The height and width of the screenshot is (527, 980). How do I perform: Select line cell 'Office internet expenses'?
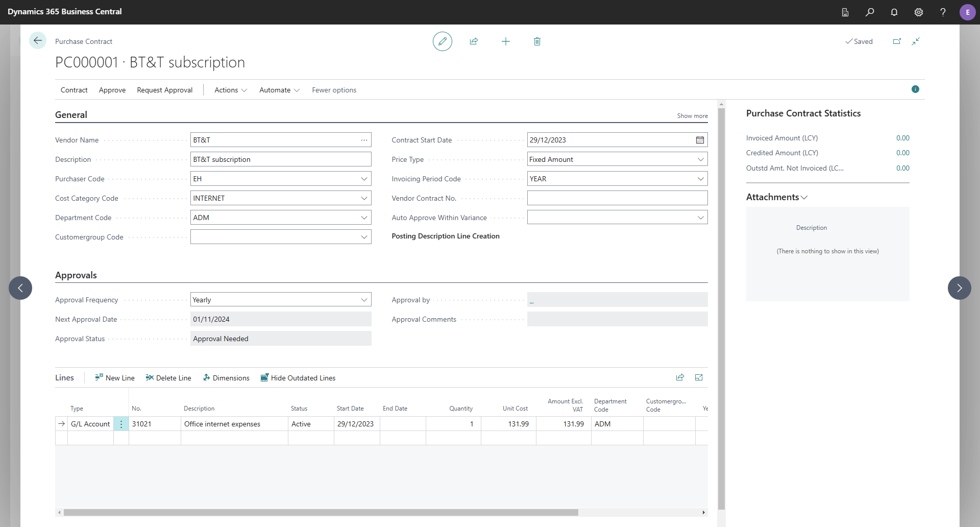[x=234, y=424]
